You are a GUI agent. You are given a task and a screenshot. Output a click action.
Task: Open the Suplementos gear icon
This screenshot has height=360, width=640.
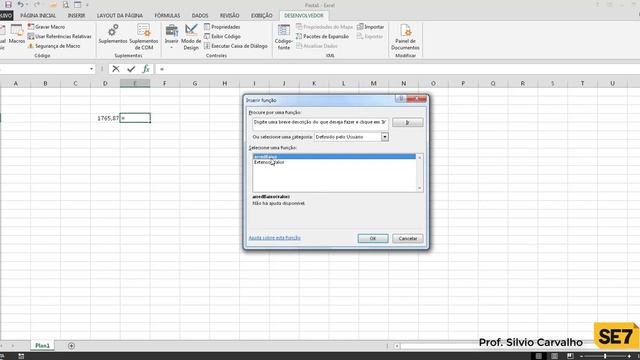(x=113, y=34)
